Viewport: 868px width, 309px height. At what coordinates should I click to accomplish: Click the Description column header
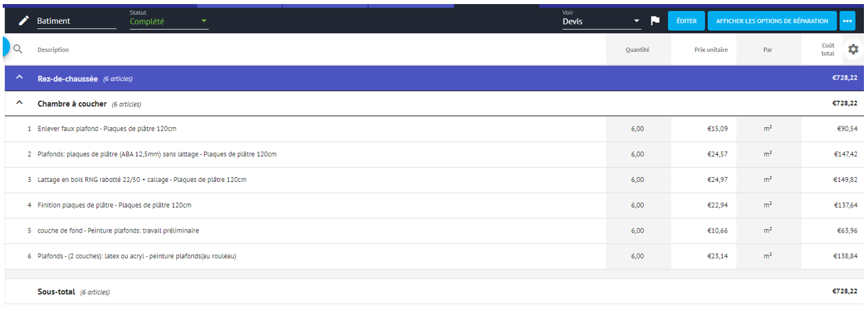click(53, 50)
